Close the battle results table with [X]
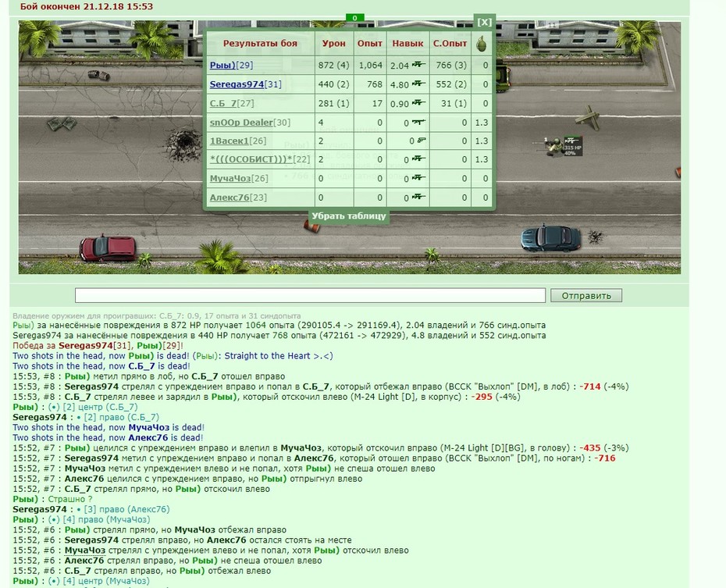 coord(484,22)
